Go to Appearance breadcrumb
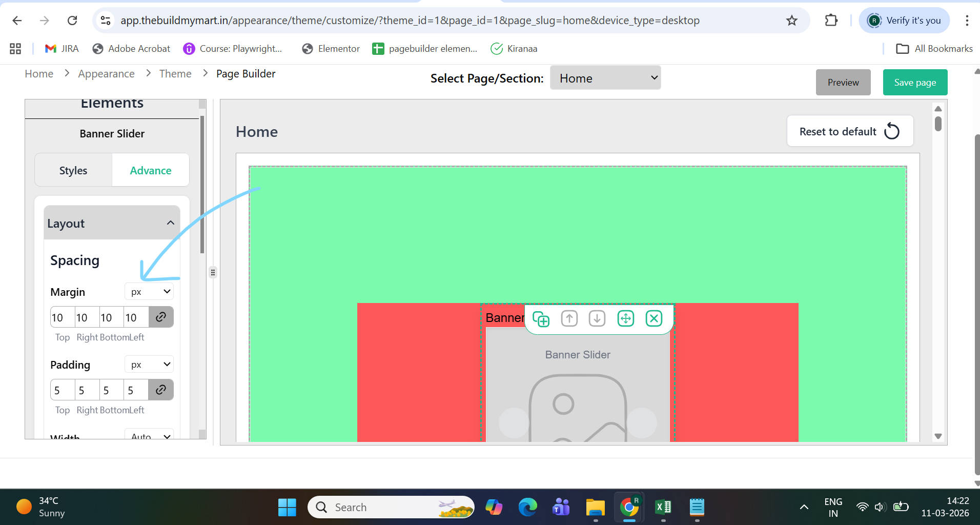 pos(106,74)
